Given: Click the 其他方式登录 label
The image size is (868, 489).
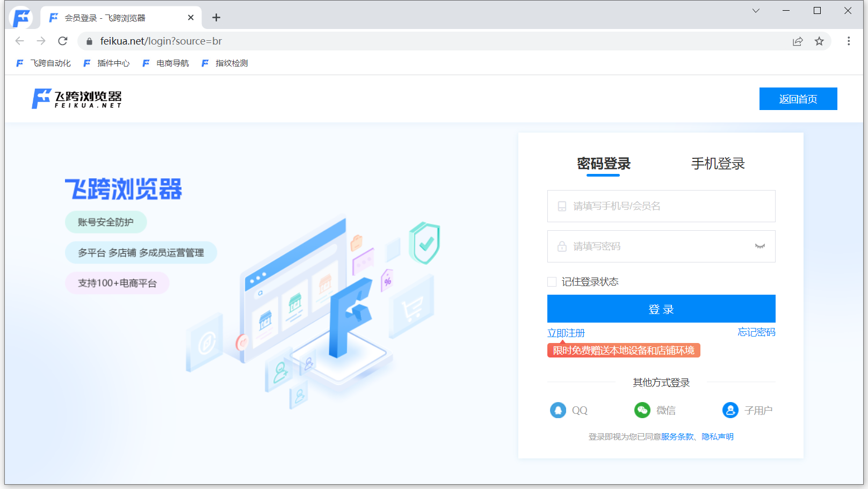Looking at the screenshot, I should 661,383.
